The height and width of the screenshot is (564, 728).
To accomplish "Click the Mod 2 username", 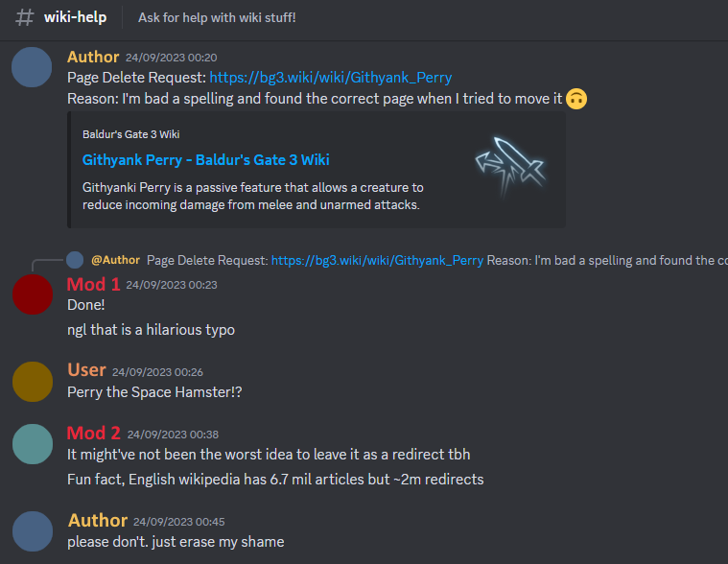I will 93,433.
